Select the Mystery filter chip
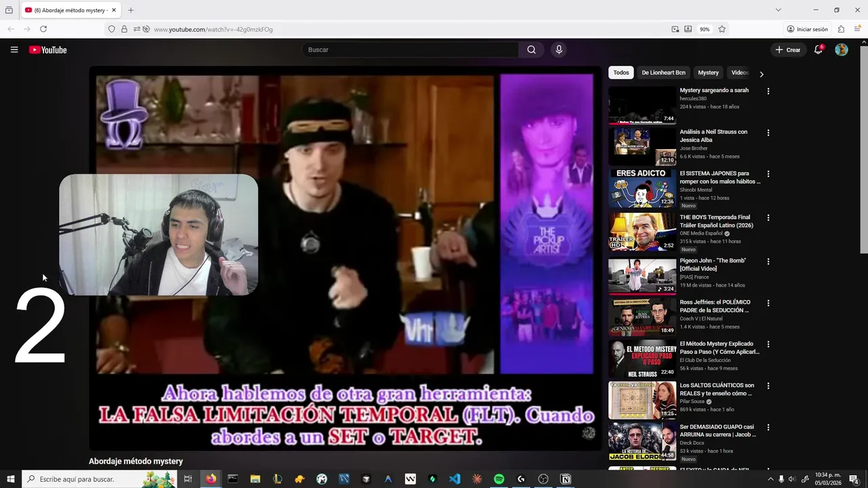Viewport: 868px width, 488px height. click(708, 73)
